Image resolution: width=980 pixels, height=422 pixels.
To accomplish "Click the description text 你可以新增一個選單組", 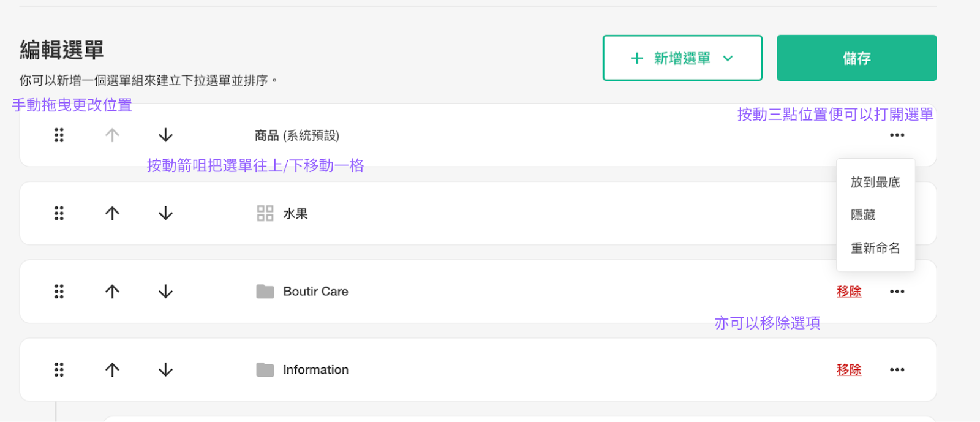I will tap(148, 80).
